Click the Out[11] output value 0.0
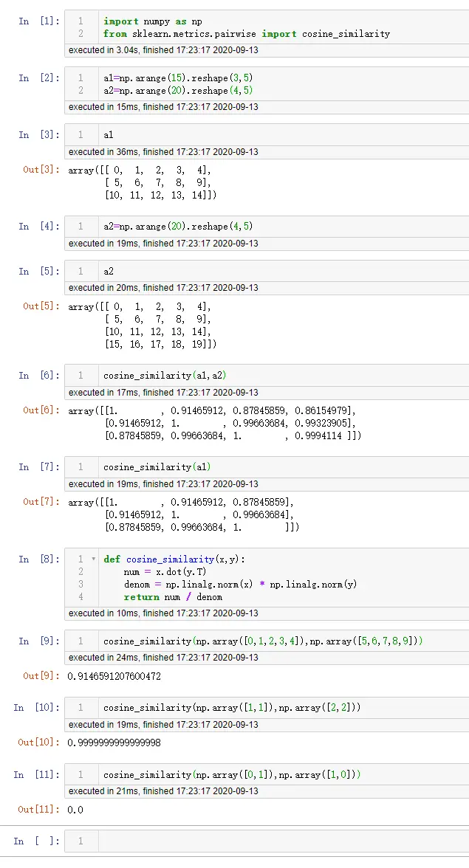 (x=75, y=810)
